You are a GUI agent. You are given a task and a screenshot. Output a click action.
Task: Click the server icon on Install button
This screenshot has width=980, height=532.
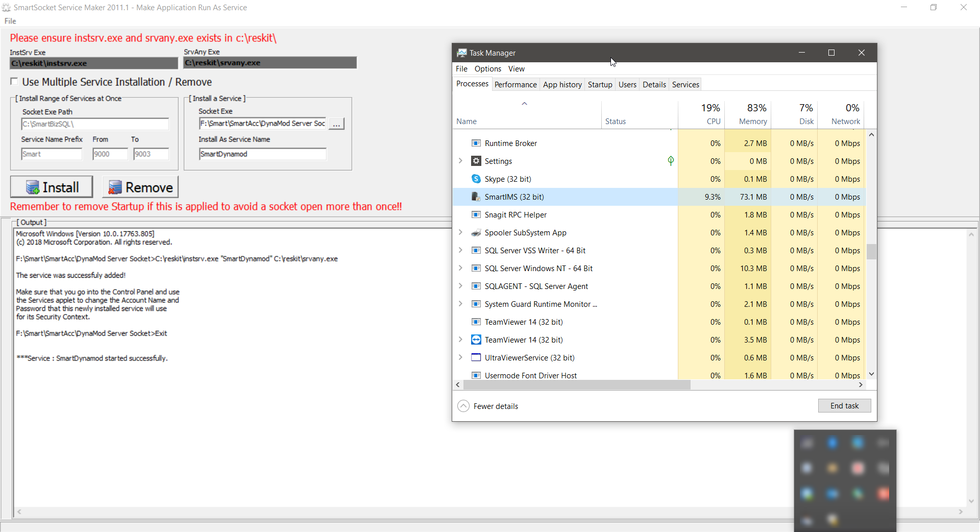tap(33, 187)
